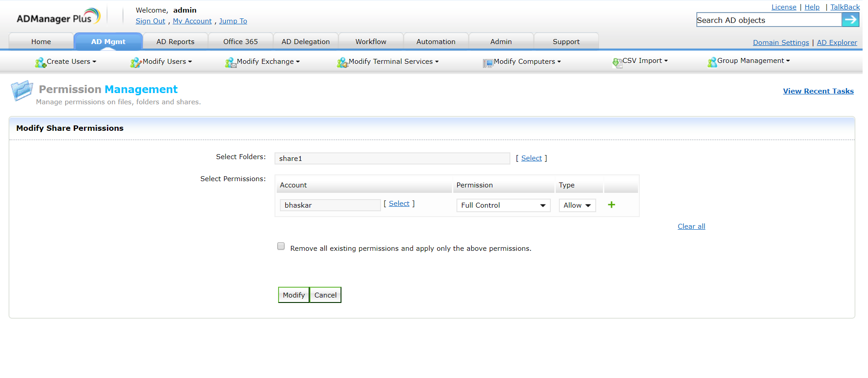Click the Group Management icon
The height and width of the screenshot is (378, 868).
point(712,62)
